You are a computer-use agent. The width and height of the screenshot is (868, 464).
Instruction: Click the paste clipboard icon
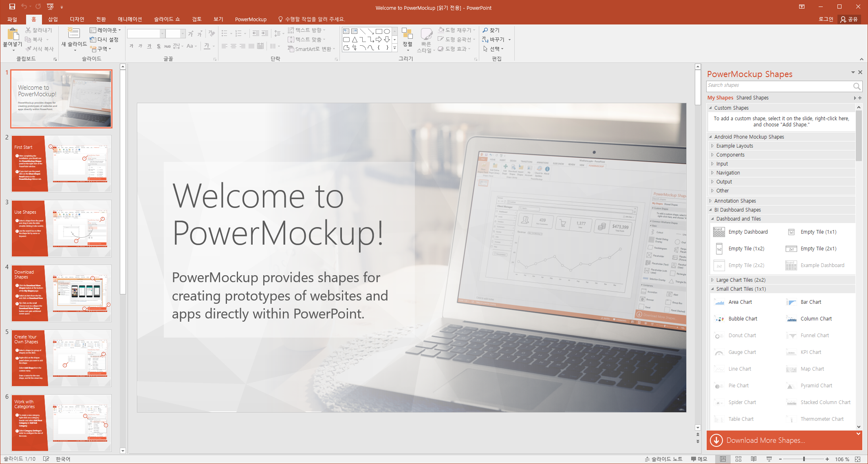[x=13, y=34]
